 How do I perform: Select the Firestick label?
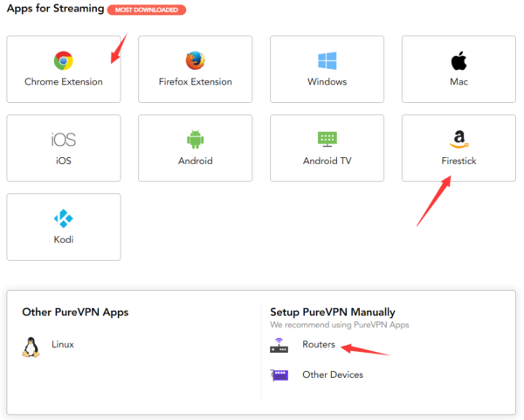tap(458, 161)
